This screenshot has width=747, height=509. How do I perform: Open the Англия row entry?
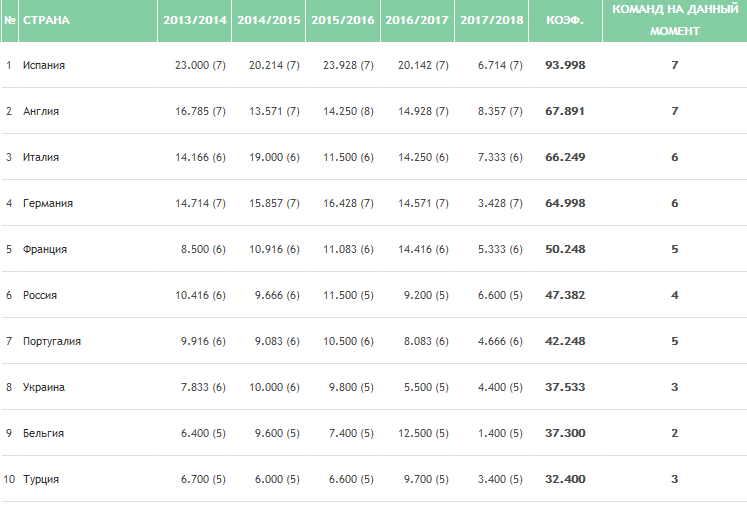41,111
